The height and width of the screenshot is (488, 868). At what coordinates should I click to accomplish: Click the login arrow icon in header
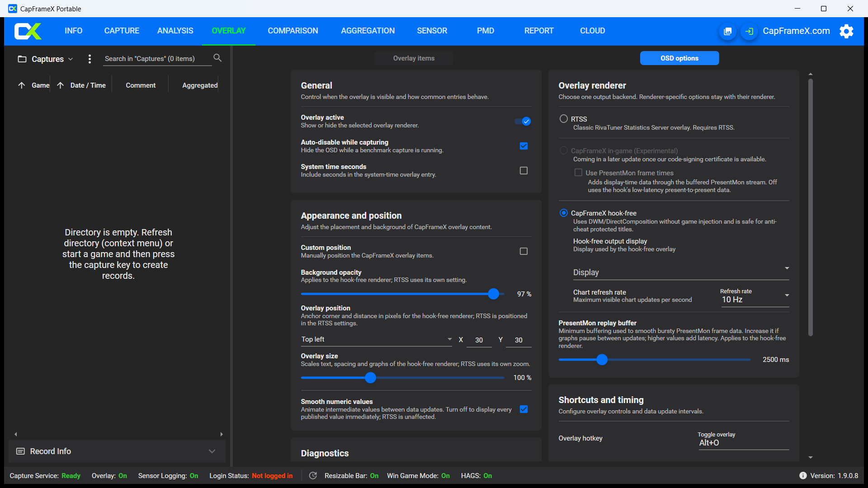point(749,31)
